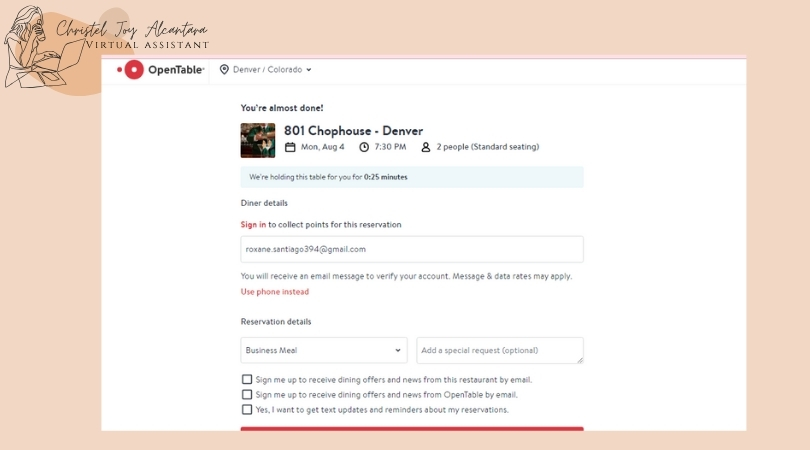Click the email address input field

coord(412,249)
